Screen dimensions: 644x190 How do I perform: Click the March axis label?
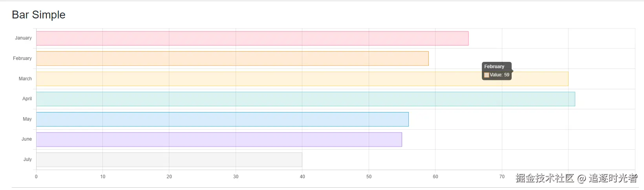click(25, 79)
